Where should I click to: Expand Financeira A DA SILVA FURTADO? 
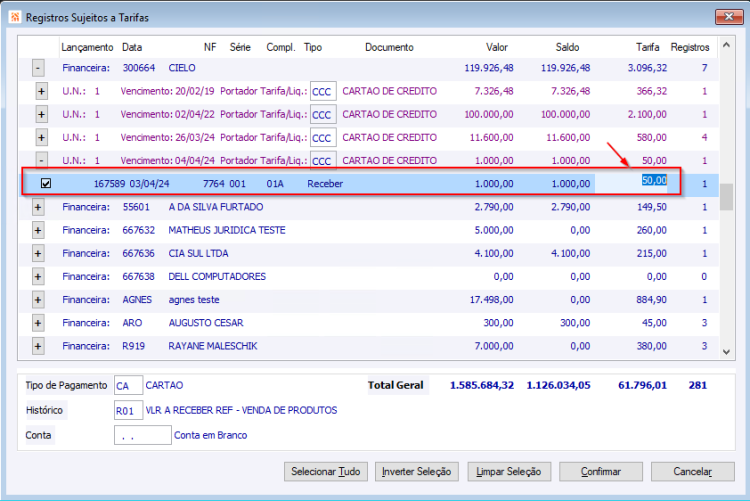click(x=38, y=207)
